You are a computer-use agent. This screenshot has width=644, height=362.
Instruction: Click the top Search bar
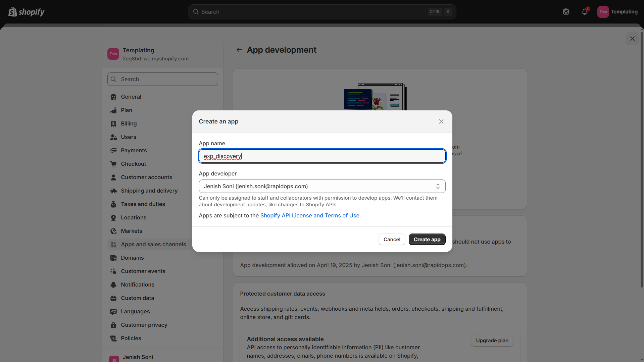tap(322, 12)
